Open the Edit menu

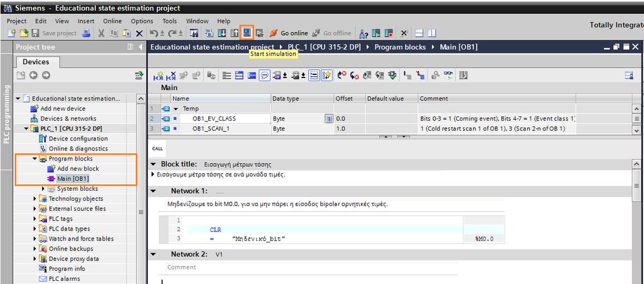(x=41, y=21)
